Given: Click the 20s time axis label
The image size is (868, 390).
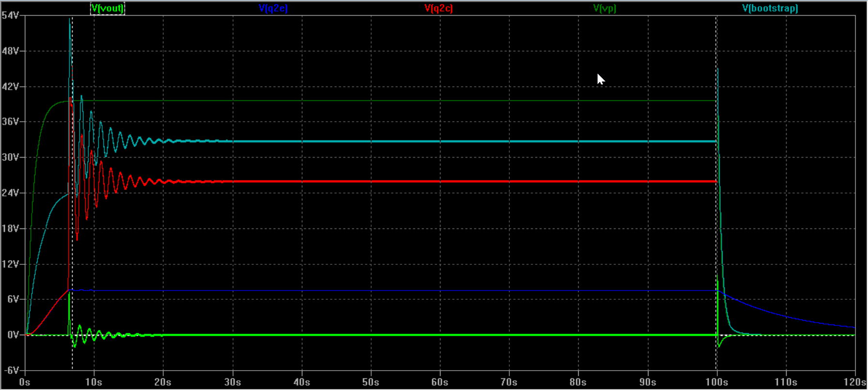Looking at the screenshot, I should pos(163,382).
